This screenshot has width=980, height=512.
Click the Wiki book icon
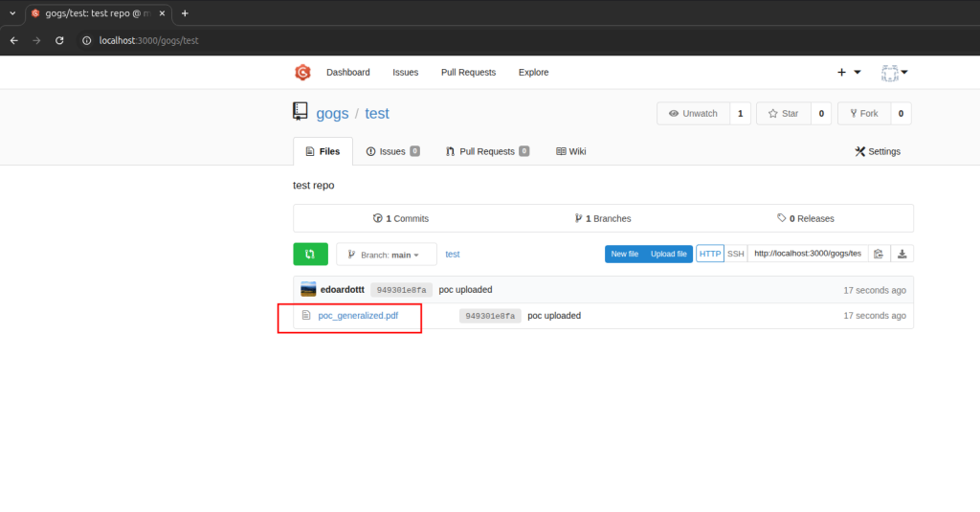coord(561,151)
